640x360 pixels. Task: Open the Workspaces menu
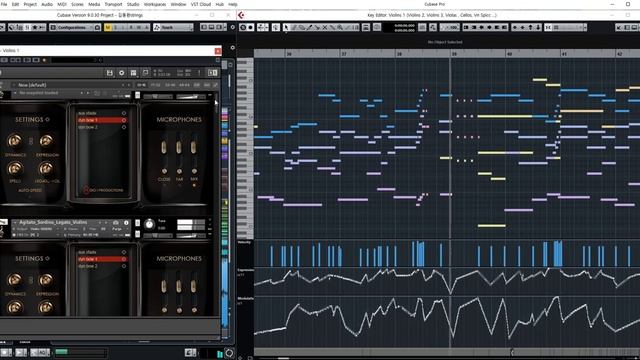[155, 4]
